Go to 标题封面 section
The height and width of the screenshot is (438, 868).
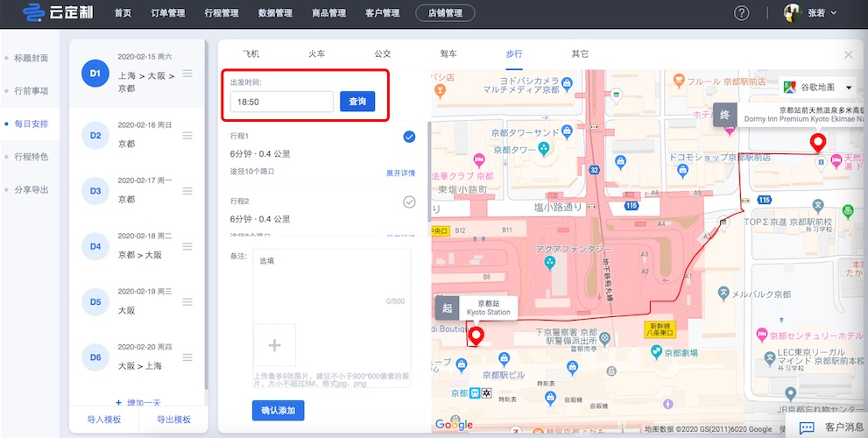pyautogui.click(x=31, y=58)
